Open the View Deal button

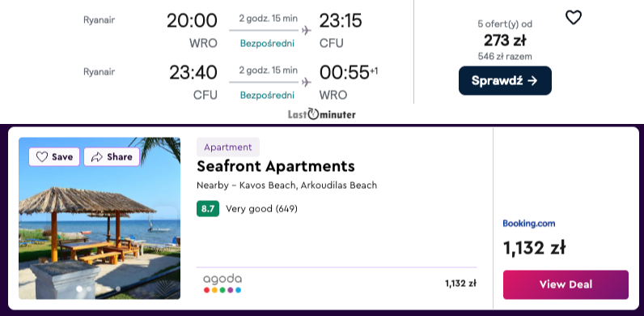pyautogui.click(x=566, y=284)
